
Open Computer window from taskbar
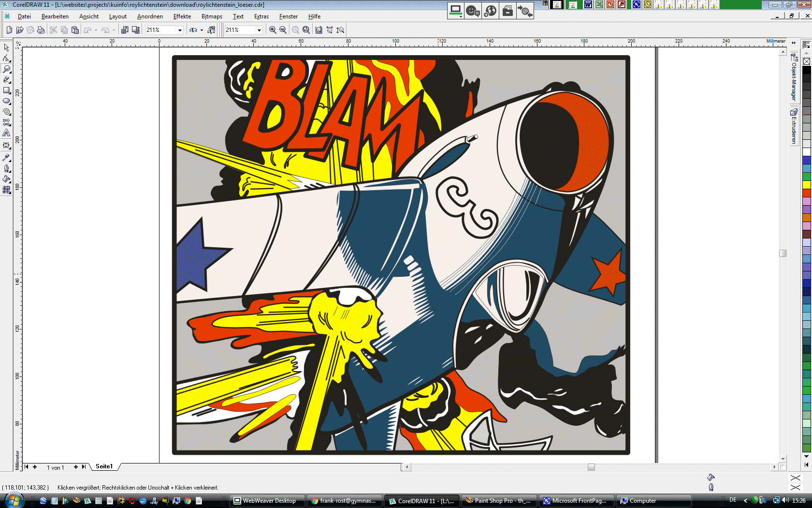coord(654,501)
